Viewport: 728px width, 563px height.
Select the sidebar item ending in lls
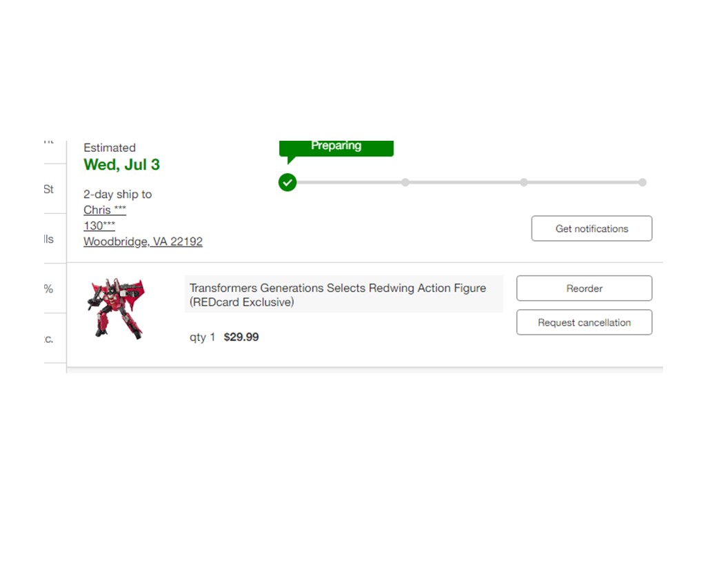coord(49,239)
